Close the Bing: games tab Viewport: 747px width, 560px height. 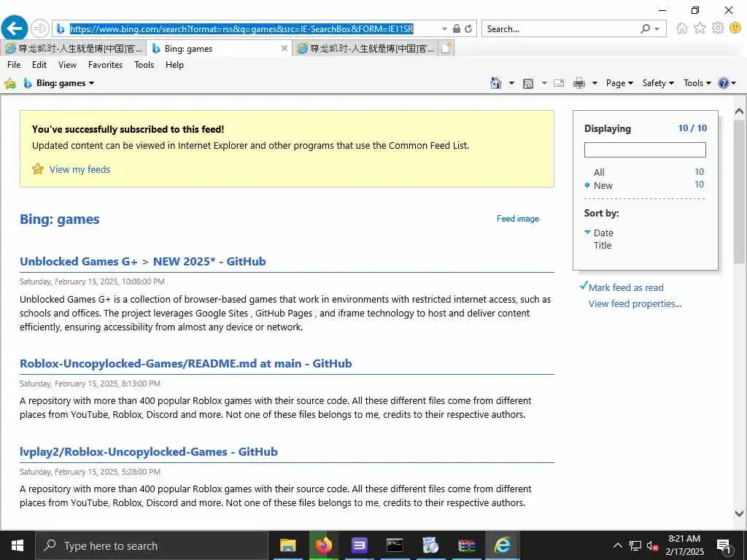click(285, 48)
